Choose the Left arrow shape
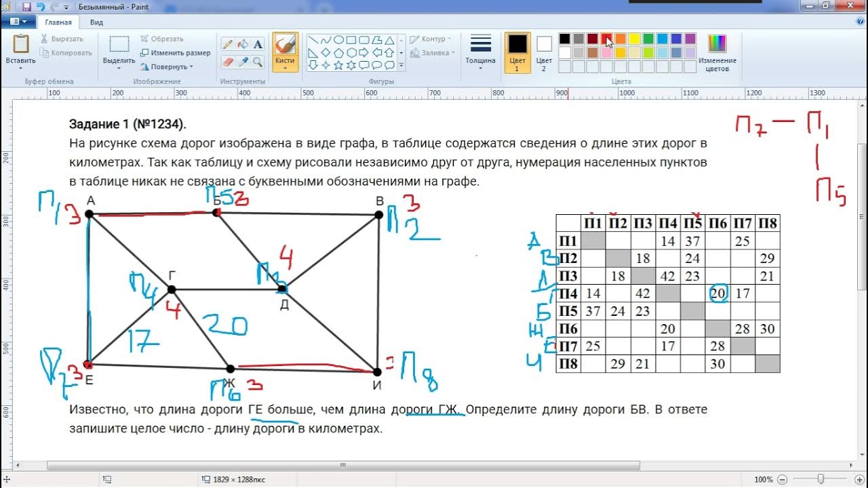This screenshot has height=488, width=868. (377, 53)
